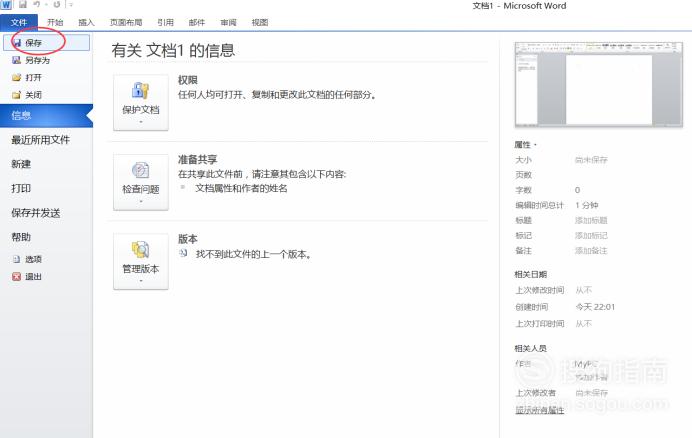Click the document preview thumbnail
The image size is (692, 438).
tap(599, 84)
